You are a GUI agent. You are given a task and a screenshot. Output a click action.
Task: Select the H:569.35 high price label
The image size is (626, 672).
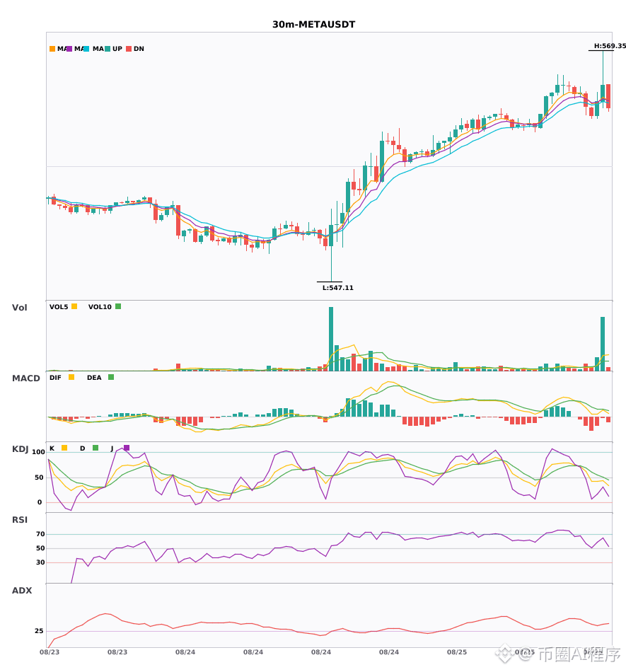click(x=610, y=46)
